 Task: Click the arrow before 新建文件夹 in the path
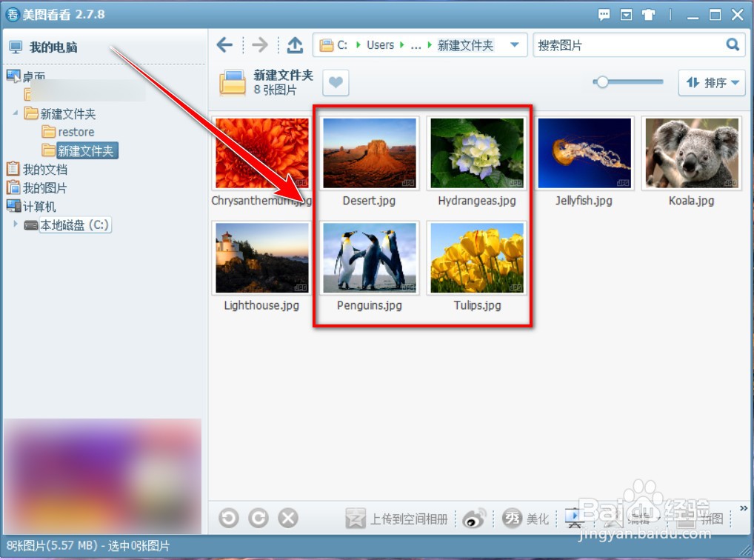click(430, 45)
